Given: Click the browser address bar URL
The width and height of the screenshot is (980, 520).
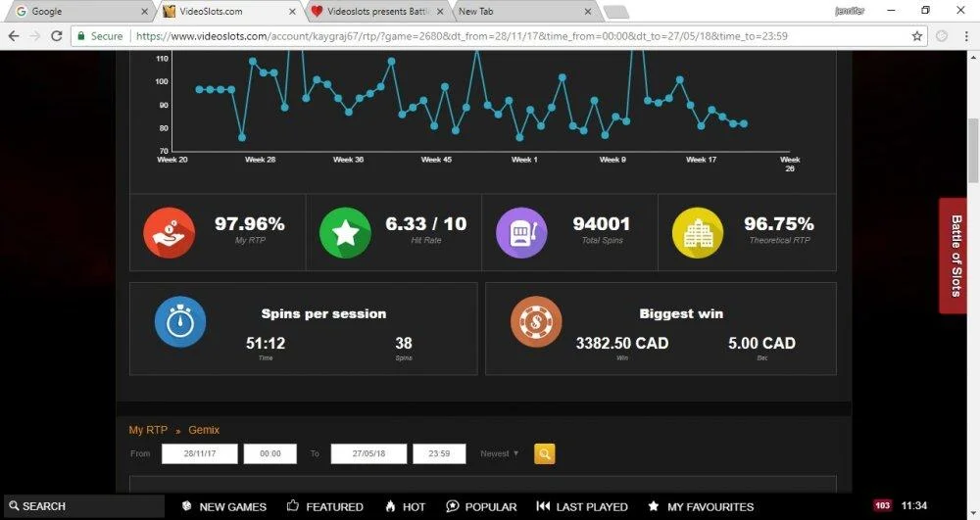Looking at the screenshot, I should tap(462, 36).
